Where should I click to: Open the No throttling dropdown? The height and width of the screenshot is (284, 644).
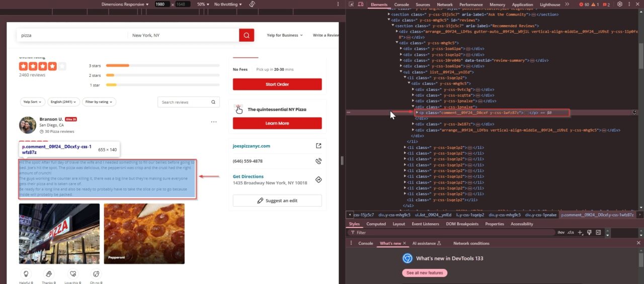click(227, 4)
